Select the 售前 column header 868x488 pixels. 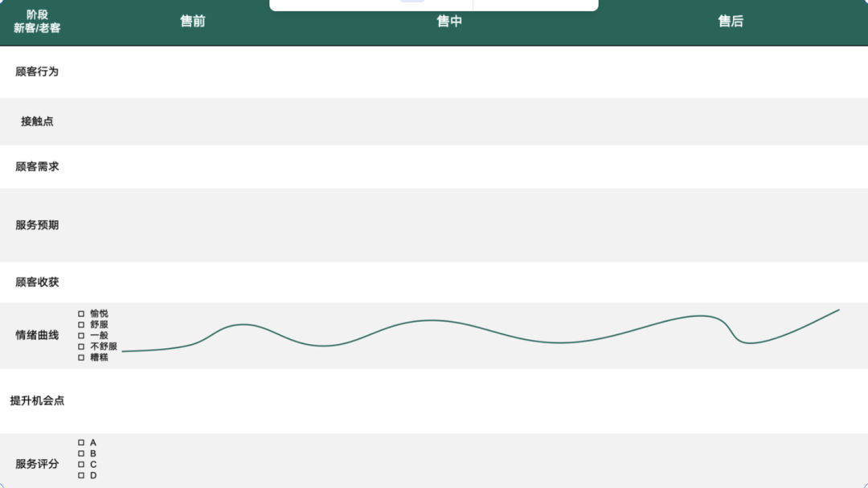pos(193,21)
